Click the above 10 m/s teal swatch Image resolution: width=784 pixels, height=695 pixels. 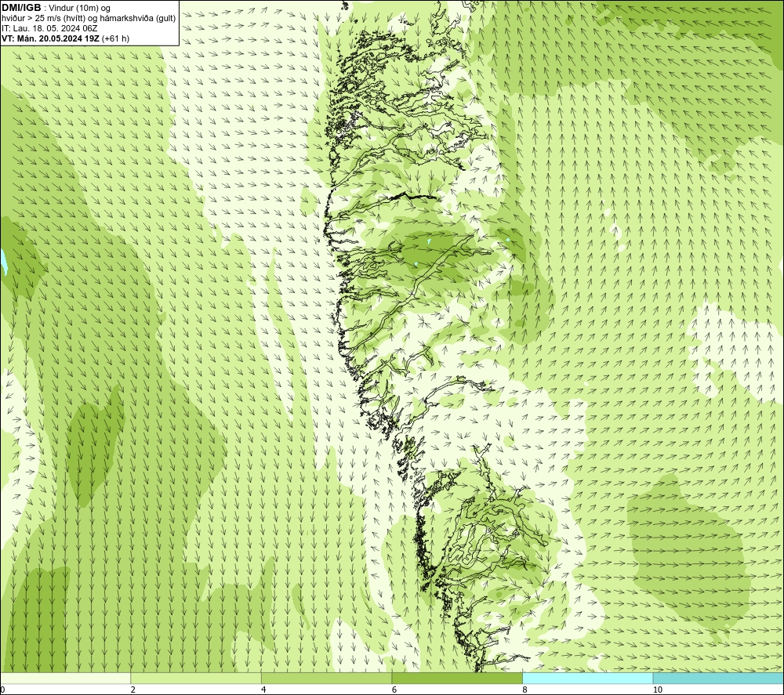pyautogui.click(x=718, y=678)
